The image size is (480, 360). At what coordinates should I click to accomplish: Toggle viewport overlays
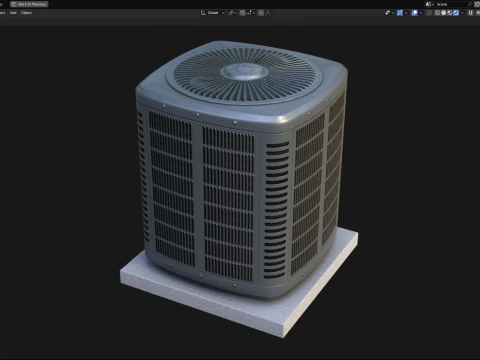(x=414, y=13)
